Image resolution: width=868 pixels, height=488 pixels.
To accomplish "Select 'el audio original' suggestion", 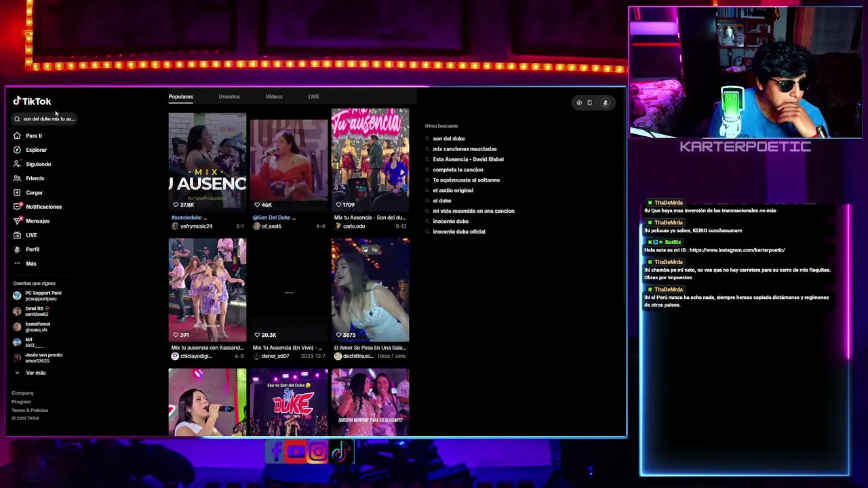I will tap(453, 190).
